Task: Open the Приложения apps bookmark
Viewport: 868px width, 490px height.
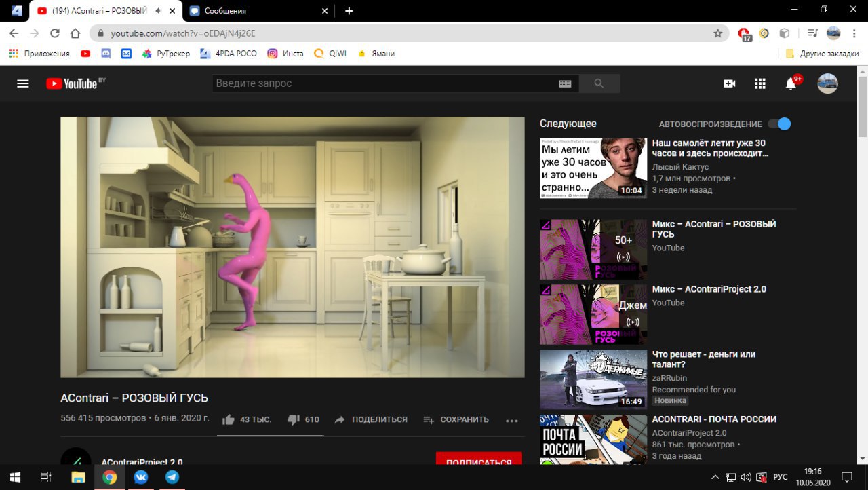Action: pyautogui.click(x=39, y=54)
